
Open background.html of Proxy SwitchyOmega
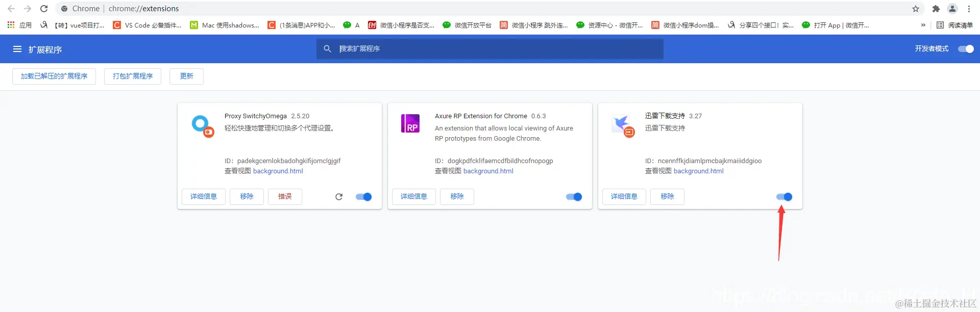(278, 171)
